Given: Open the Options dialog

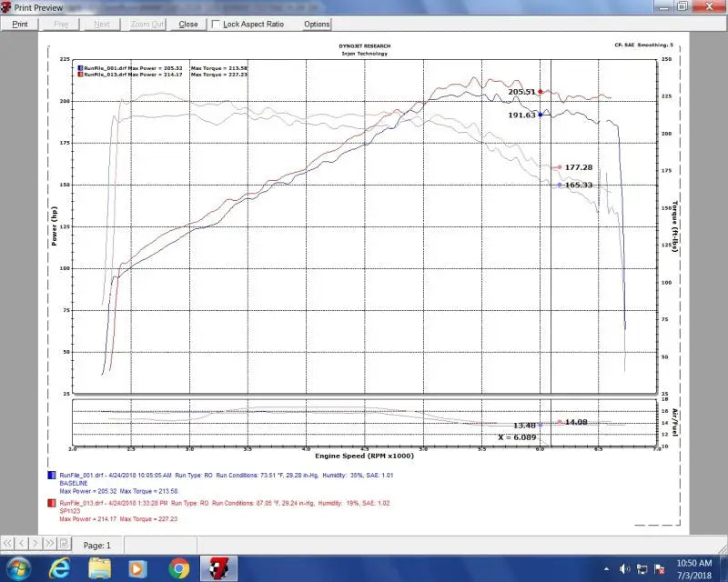Looking at the screenshot, I should [316, 24].
